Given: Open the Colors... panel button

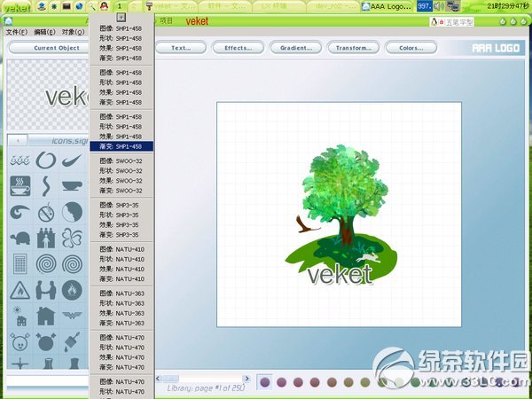Looking at the screenshot, I should 411,48.
